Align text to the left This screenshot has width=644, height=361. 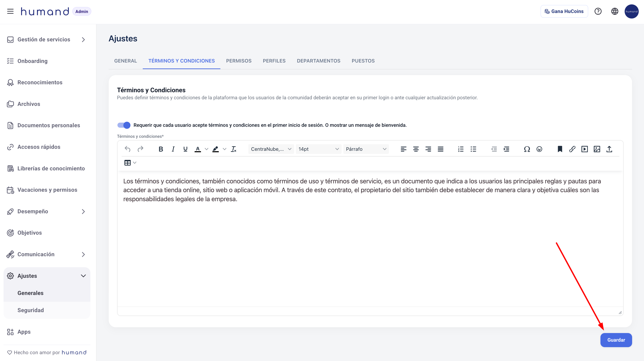coord(404,149)
